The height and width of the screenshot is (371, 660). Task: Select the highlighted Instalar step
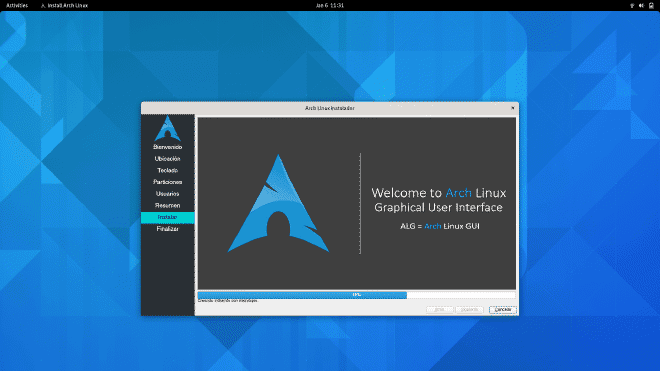168,217
